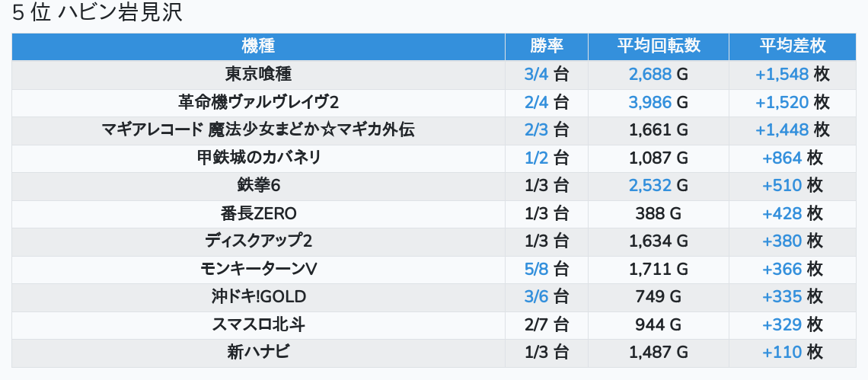The height and width of the screenshot is (380, 868).
Task: Select the 東京喰種 machine name
Action: [258, 75]
